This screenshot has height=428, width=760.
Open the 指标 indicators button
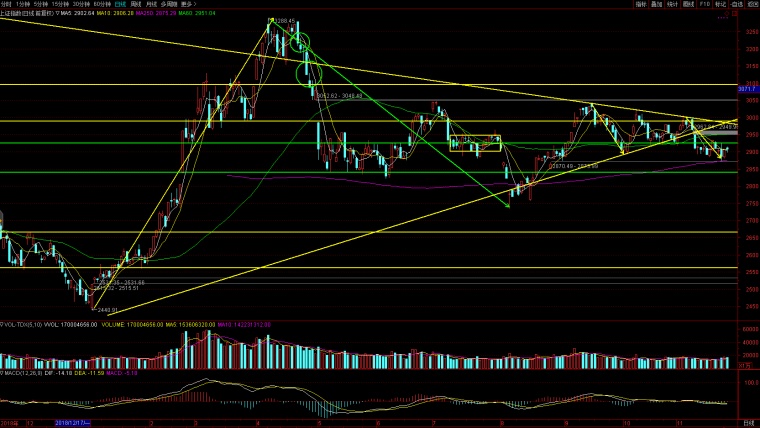(x=641, y=4)
